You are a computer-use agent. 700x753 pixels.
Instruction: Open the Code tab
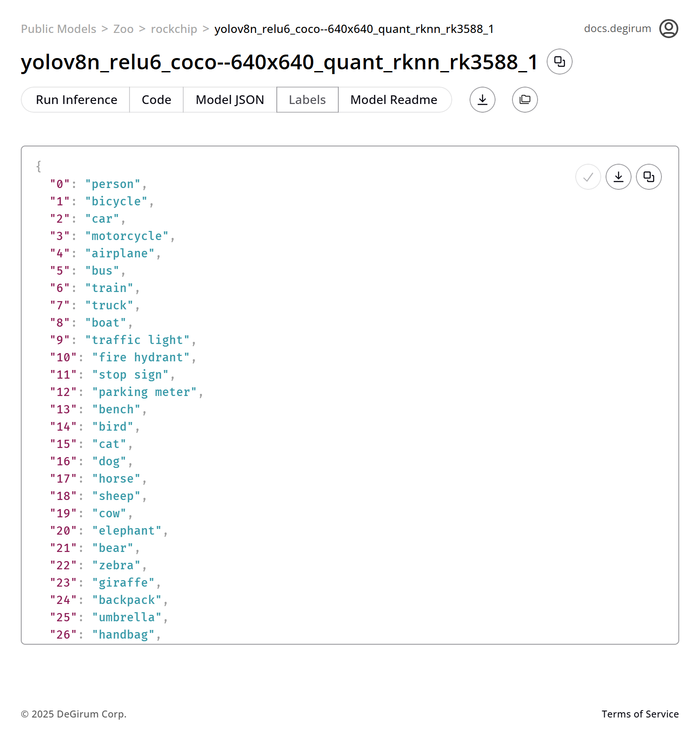pos(156,100)
